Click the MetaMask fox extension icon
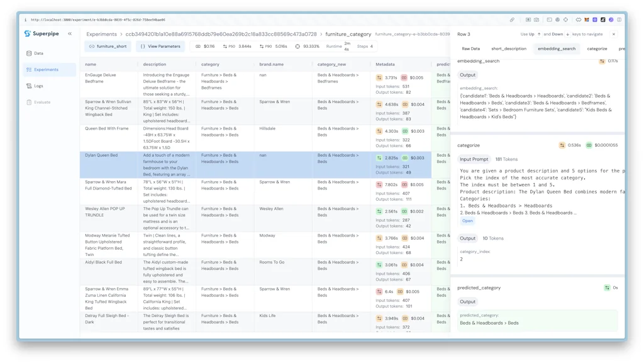Image resolution: width=644 pixels, height=363 pixels. pos(587,20)
